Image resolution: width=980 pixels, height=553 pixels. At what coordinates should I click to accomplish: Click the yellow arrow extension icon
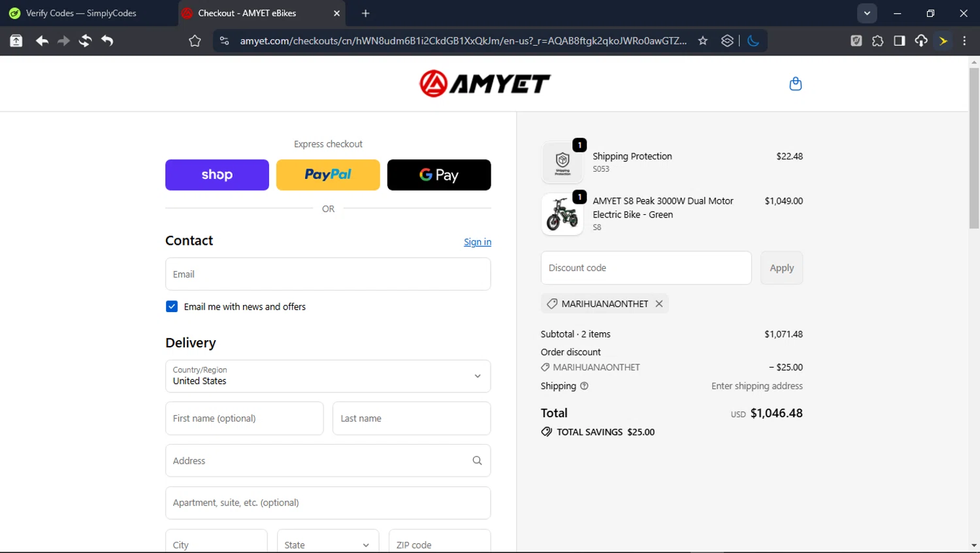pos(943,41)
